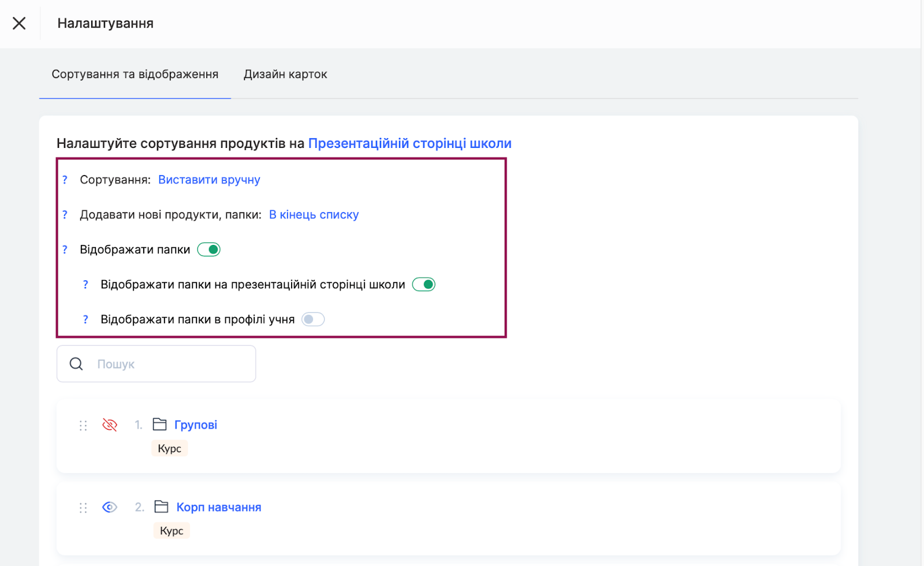924x566 pixels.
Task: Click the help icon for student profile folders
Action: click(85, 319)
